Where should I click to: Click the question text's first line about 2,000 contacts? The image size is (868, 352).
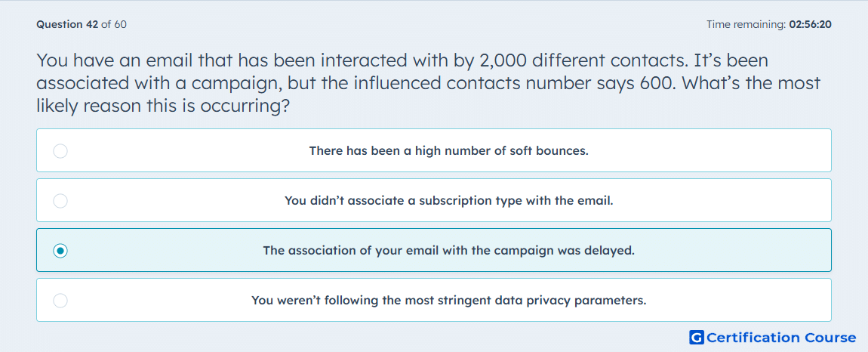click(x=402, y=60)
